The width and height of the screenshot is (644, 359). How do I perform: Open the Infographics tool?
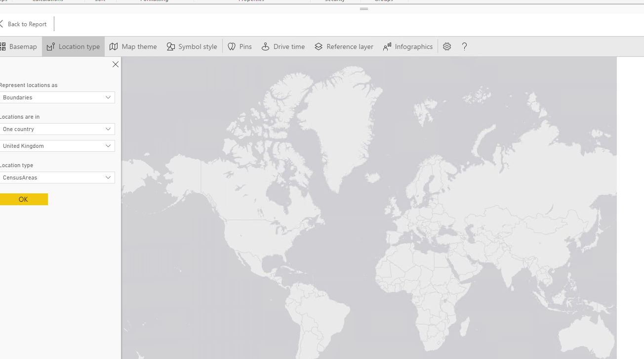click(408, 46)
